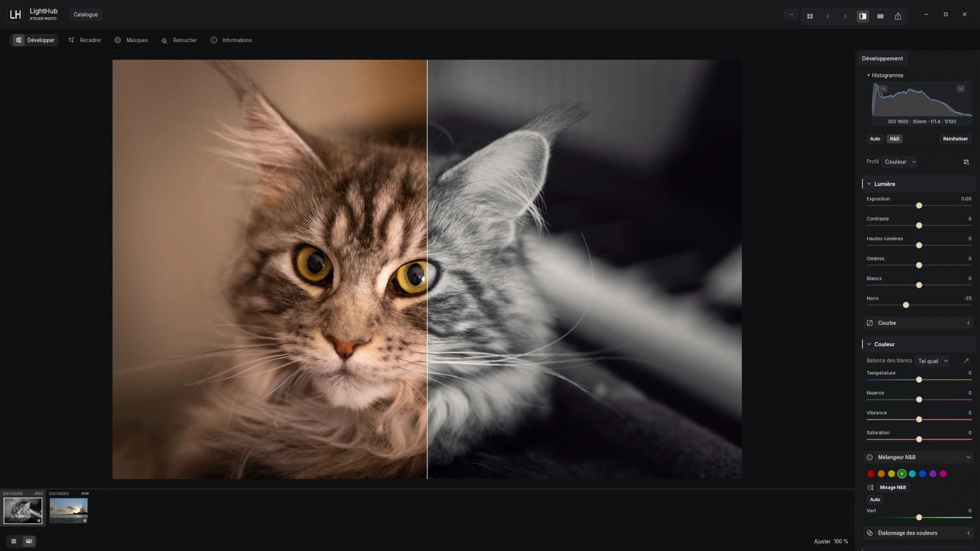Toggle the N&B black and white button
Image resolution: width=980 pixels, height=551 pixels.
[894, 139]
